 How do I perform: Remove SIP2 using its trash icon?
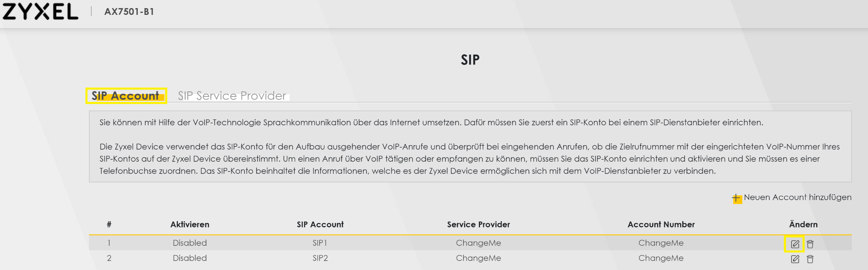click(810, 259)
